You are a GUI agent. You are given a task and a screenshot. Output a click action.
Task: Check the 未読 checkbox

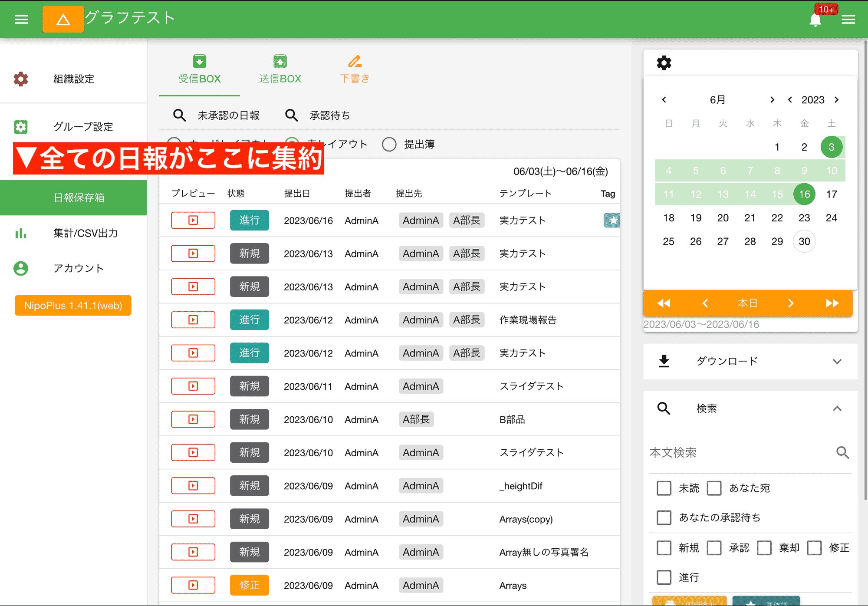point(664,488)
